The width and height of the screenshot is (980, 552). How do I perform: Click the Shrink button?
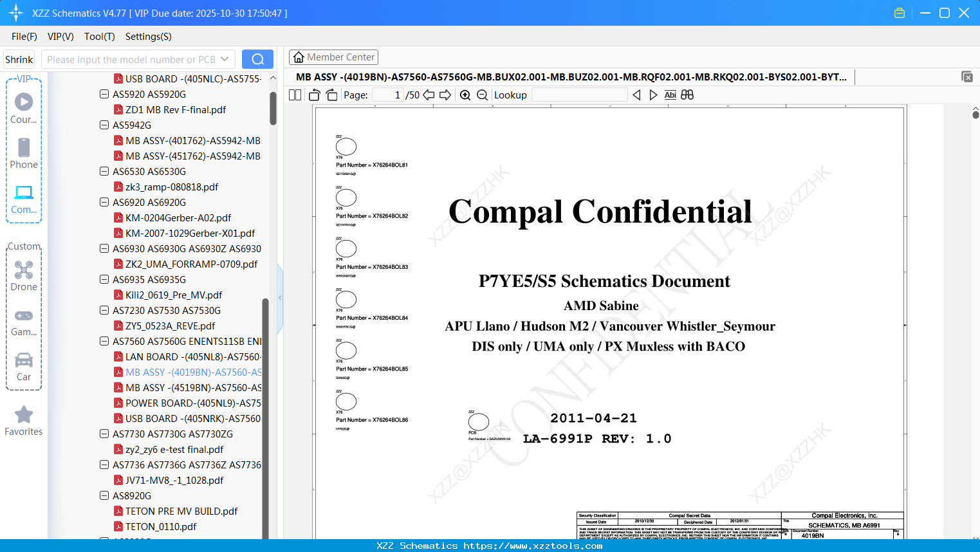(19, 59)
